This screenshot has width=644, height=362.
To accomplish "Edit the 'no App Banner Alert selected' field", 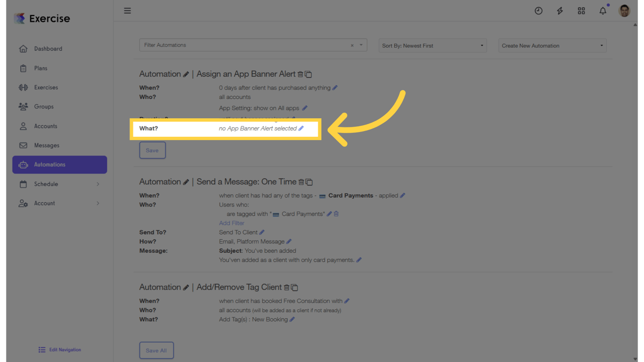I will (301, 128).
